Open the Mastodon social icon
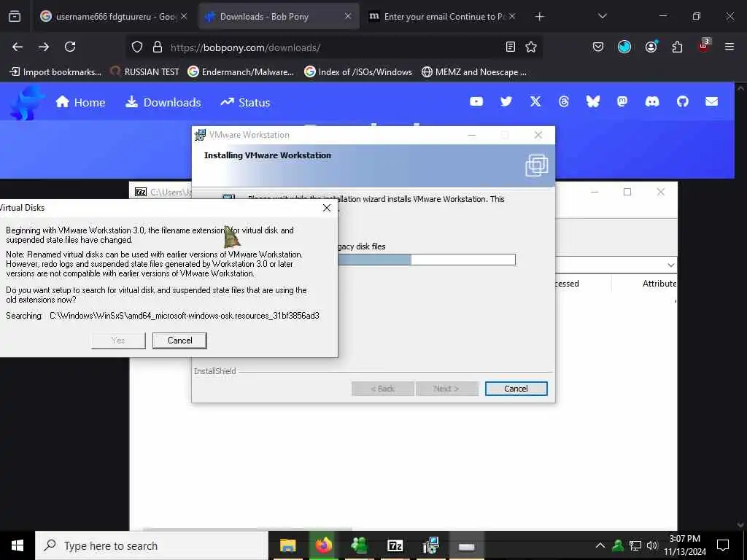This screenshot has height=560, width=747. [622, 101]
